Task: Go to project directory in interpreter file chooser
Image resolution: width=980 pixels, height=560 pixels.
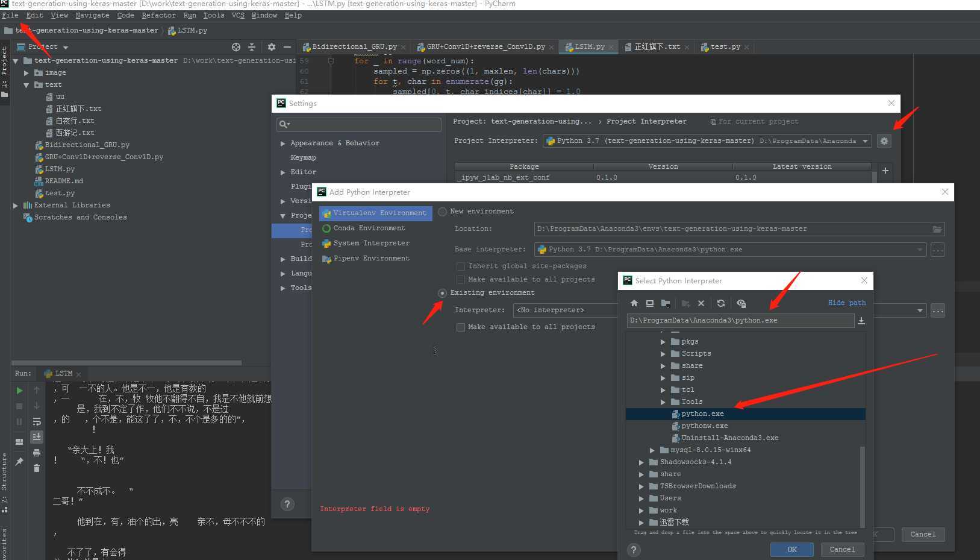Action: [666, 303]
